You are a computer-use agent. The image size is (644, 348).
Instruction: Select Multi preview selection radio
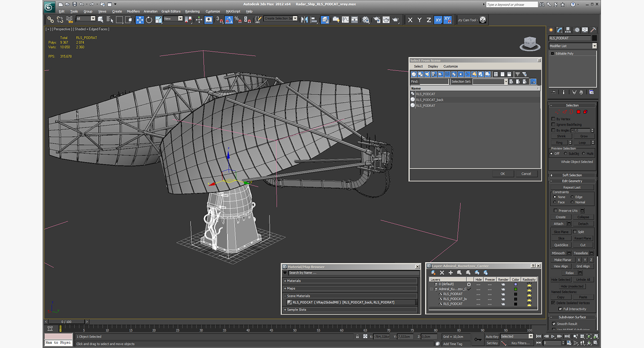[x=584, y=154]
